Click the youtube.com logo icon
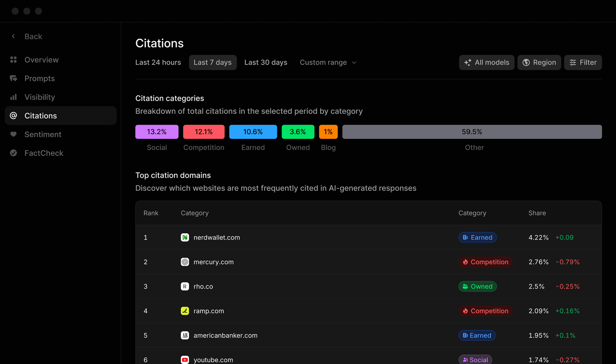 coord(185,360)
